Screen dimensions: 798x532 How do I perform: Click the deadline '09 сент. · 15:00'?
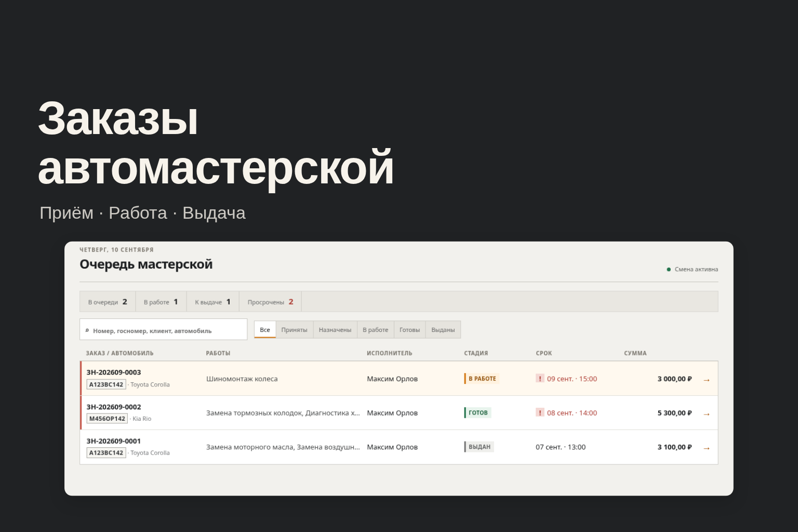[x=572, y=379]
